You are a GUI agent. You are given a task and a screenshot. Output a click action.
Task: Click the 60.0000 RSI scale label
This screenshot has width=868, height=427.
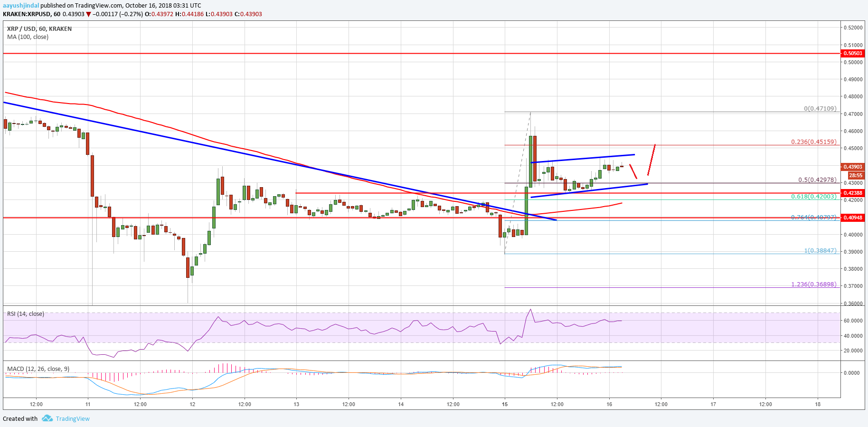tap(853, 321)
